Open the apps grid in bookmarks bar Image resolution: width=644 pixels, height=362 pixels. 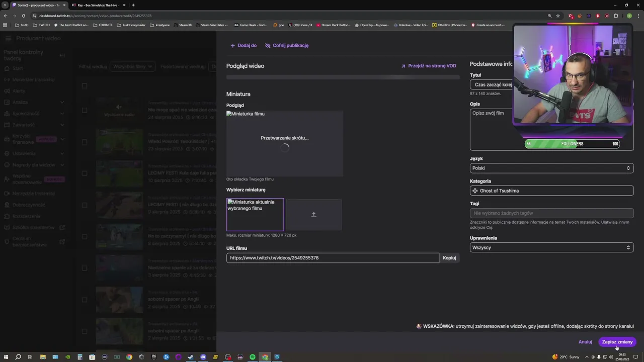(6, 25)
